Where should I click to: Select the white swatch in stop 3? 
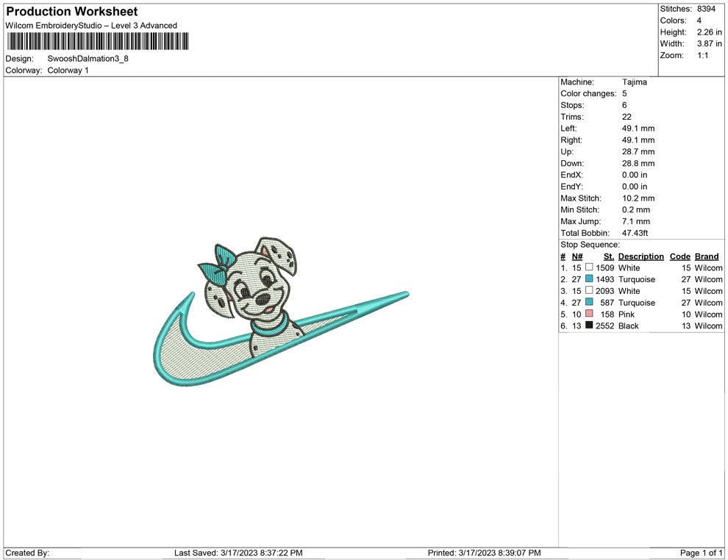click(589, 290)
